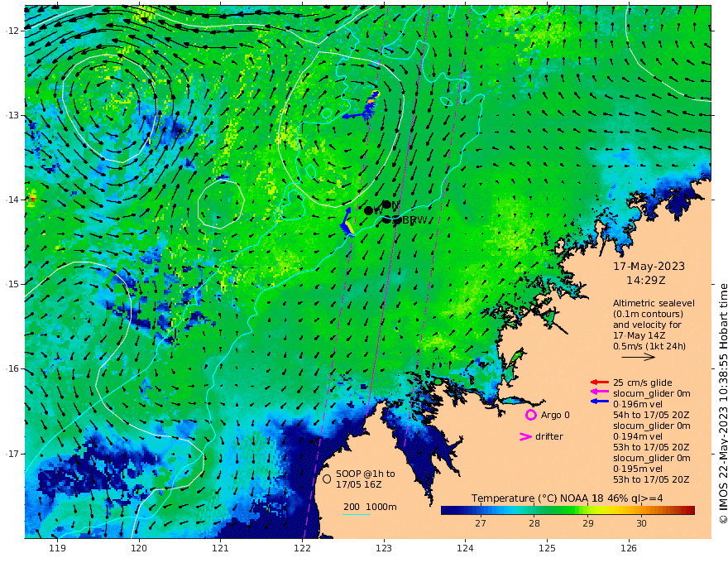Click the 27 tick label on the color bar
Image resolution: width=728 pixels, height=563 pixels.
coord(481,523)
